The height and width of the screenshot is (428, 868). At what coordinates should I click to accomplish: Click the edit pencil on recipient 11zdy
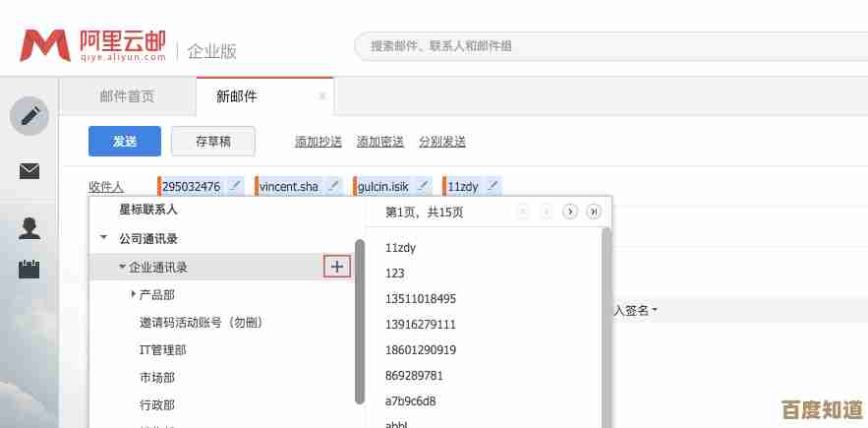pyautogui.click(x=492, y=185)
